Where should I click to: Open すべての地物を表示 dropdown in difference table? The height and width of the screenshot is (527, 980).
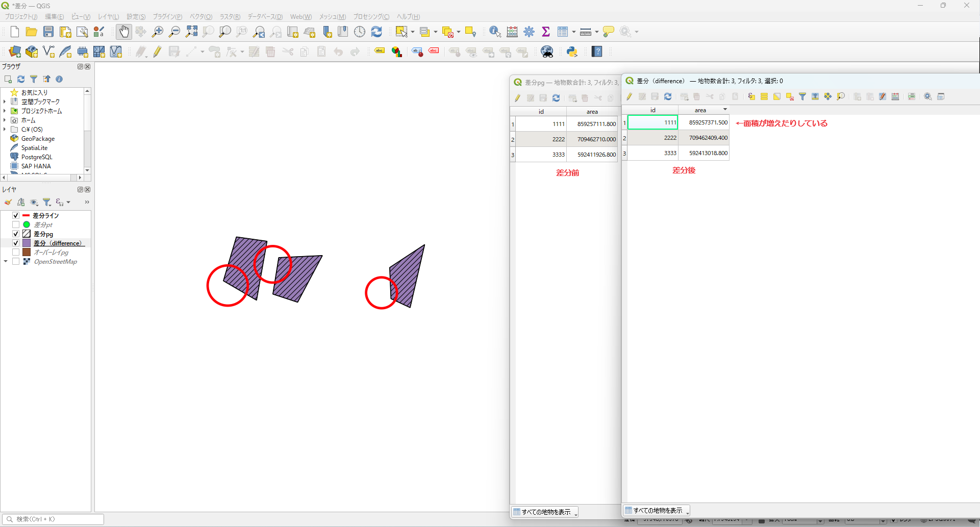657,511
